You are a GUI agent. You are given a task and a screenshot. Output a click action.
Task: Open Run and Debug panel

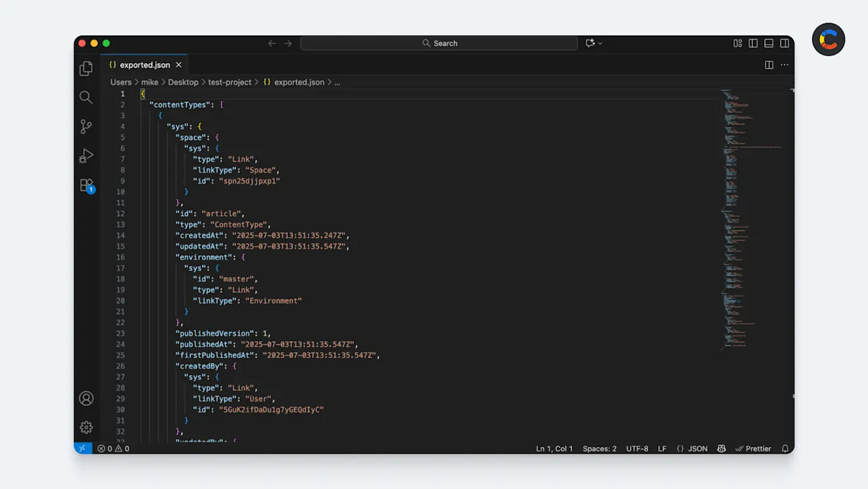point(85,156)
